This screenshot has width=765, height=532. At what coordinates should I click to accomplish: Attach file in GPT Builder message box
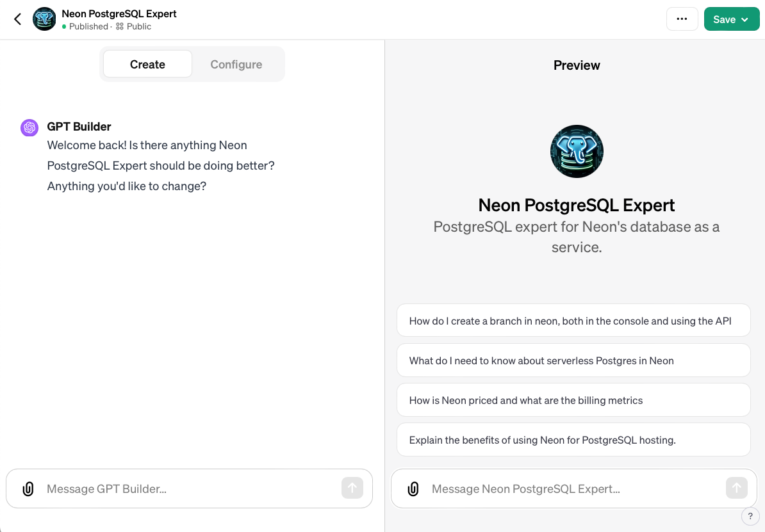coord(28,488)
